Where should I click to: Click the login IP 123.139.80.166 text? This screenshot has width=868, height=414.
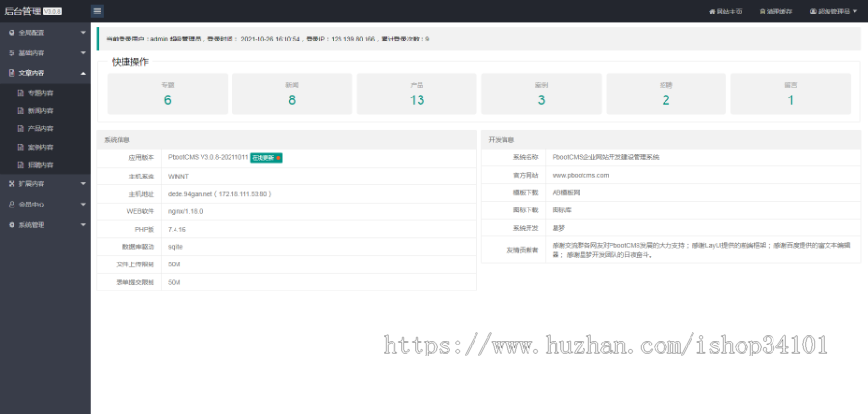click(x=353, y=39)
